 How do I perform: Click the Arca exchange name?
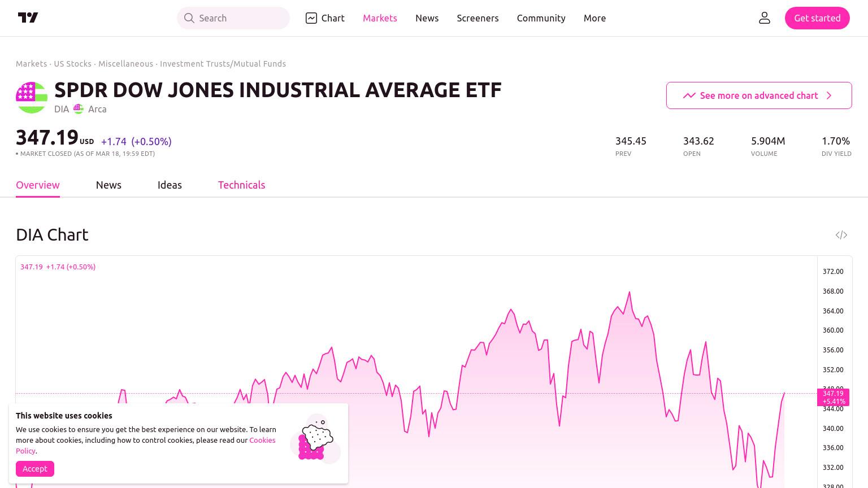click(97, 109)
